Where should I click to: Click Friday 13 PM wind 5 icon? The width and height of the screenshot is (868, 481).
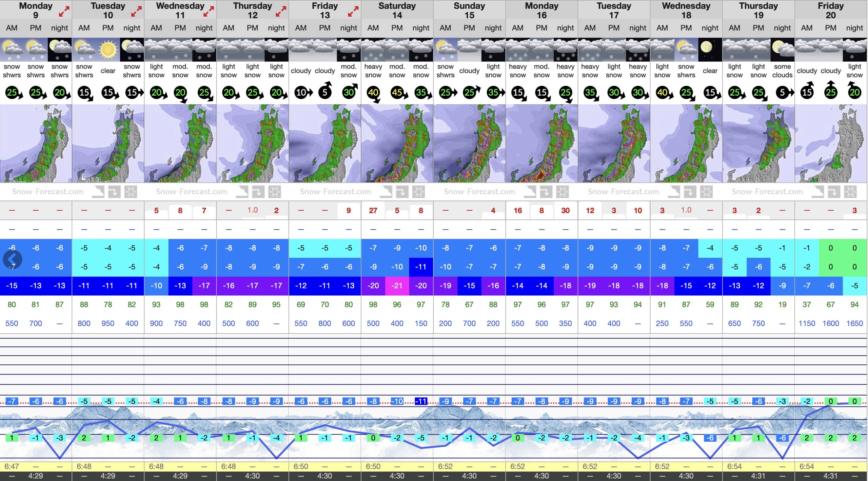coord(325,90)
